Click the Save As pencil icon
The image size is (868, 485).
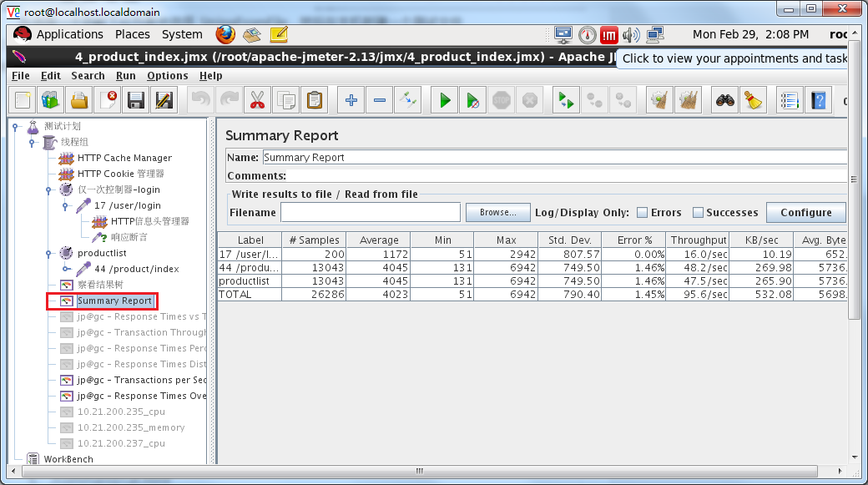[164, 100]
